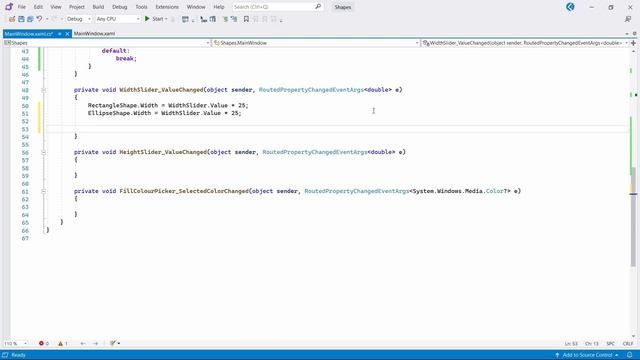Open the Shapes project navigation dropdown
640x360 pixels.
click(107, 43)
